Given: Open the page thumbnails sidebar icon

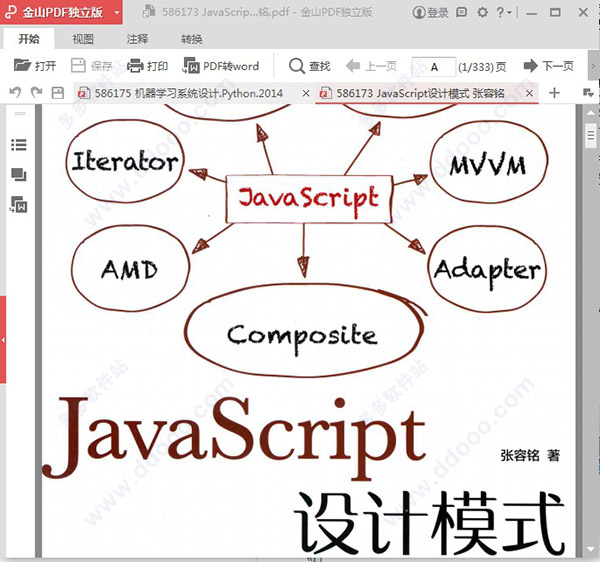Looking at the screenshot, I should (19, 174).
